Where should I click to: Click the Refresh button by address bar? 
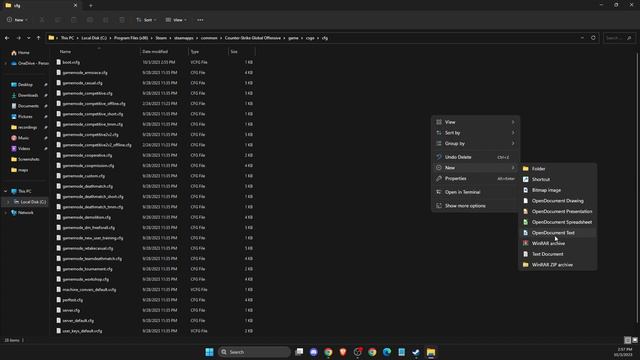[593, 38]
